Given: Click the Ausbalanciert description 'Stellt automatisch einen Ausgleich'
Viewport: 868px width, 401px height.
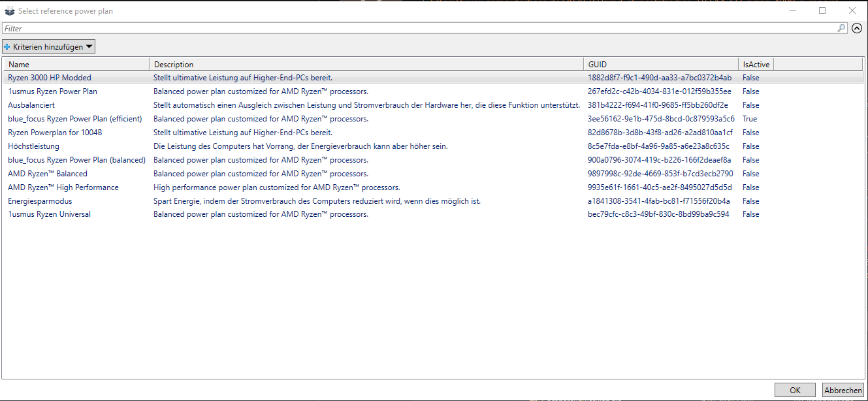Looking at the screenshot, I should [366, 105].
